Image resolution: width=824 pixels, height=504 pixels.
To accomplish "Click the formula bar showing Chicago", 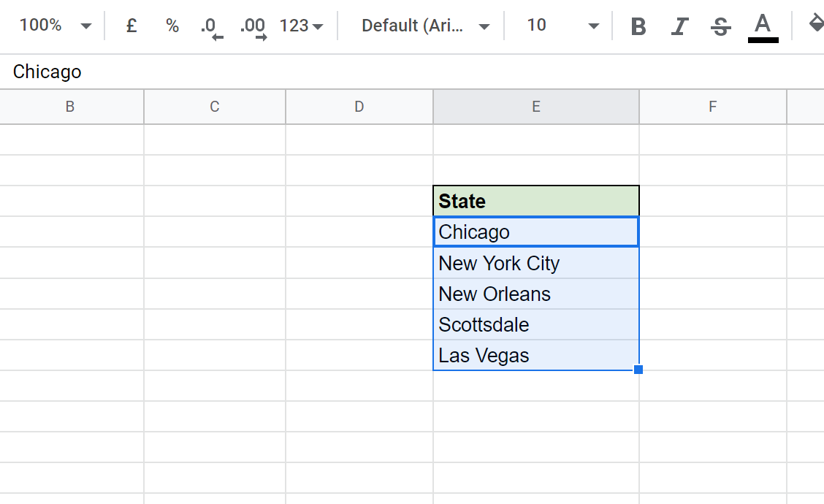I will [412, 72].
